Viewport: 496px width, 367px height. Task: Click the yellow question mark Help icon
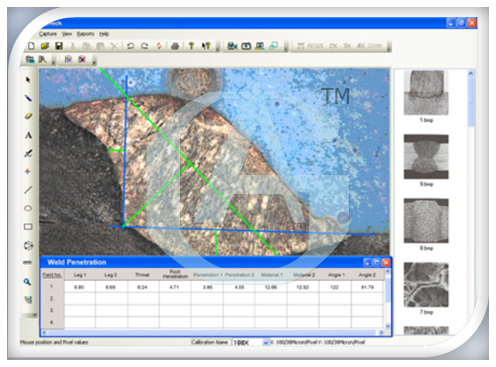coord(191,46)
